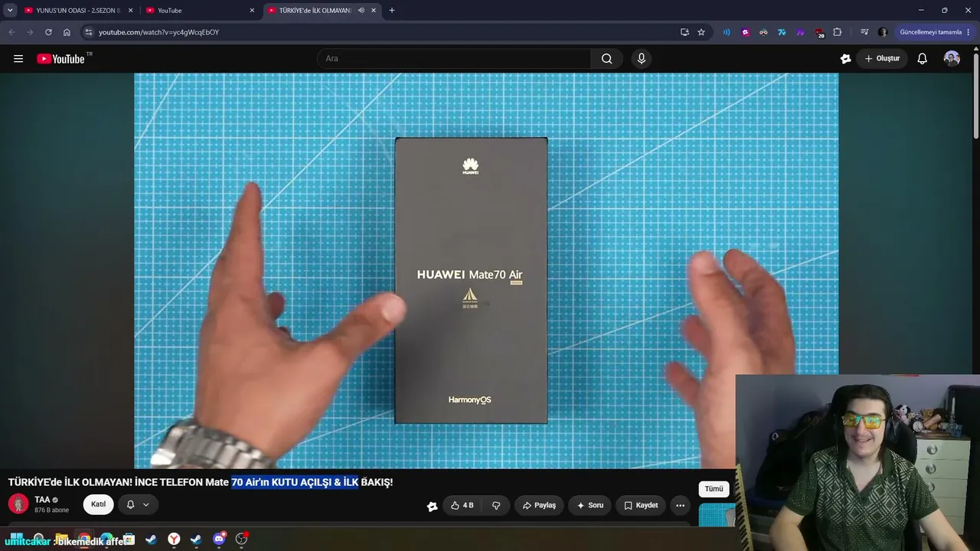Screen dimensions: 980x551
Task: Open Chrome extensions puzzle icon
Action: point(837,32)
